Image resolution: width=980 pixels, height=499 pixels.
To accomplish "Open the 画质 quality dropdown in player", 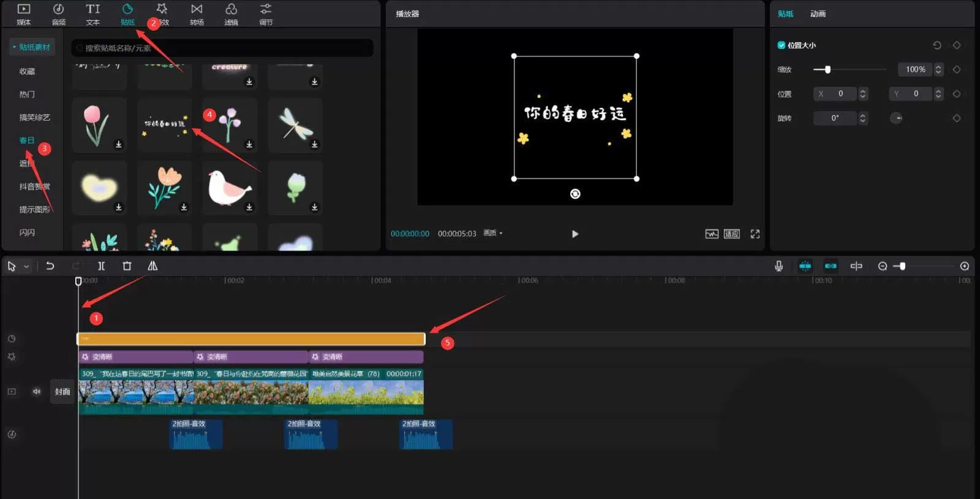I will coord(493,233).
